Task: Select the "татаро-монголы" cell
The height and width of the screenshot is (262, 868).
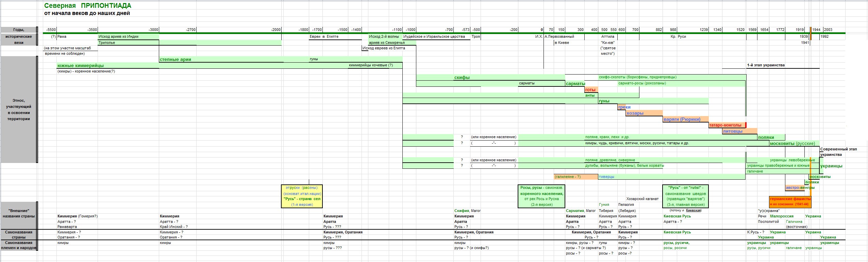Action: click(x=725, y=125)
